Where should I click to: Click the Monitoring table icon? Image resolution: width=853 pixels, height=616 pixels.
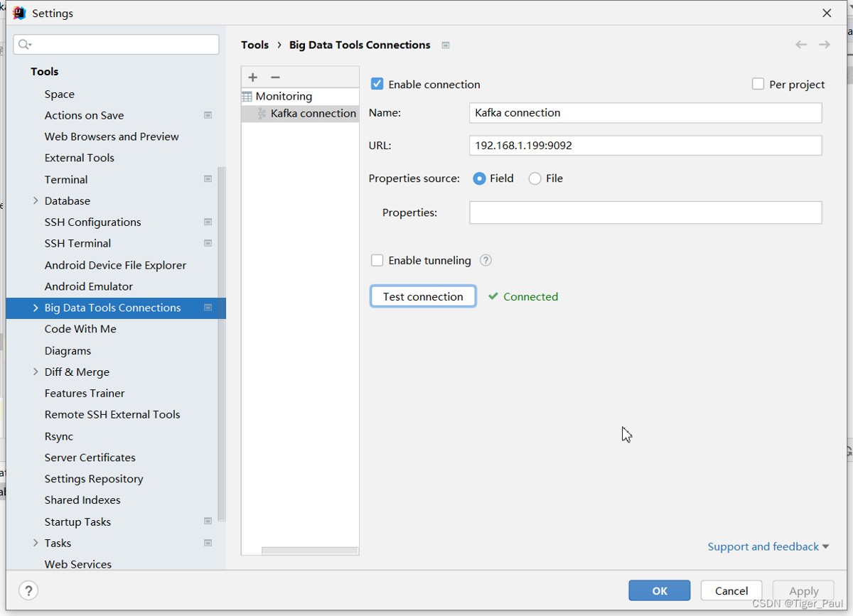[x=247, y=97]
